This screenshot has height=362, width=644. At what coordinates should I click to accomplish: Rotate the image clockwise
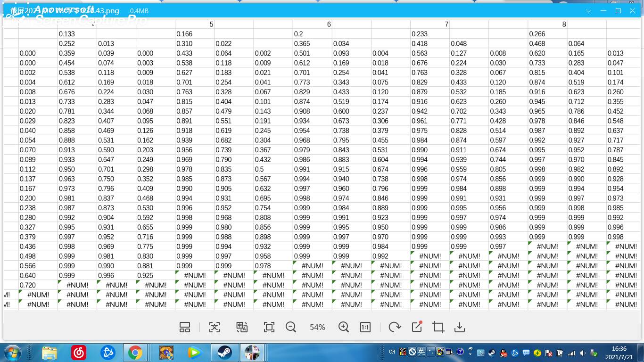(395, 327)
